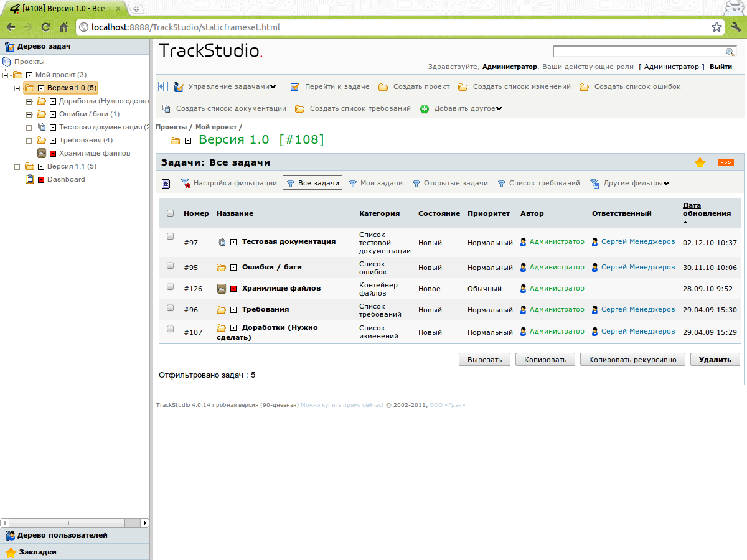Click the Мой проект breadcrumb link
Viewport: 747px width, 560px height.
(x=215, y=127)
